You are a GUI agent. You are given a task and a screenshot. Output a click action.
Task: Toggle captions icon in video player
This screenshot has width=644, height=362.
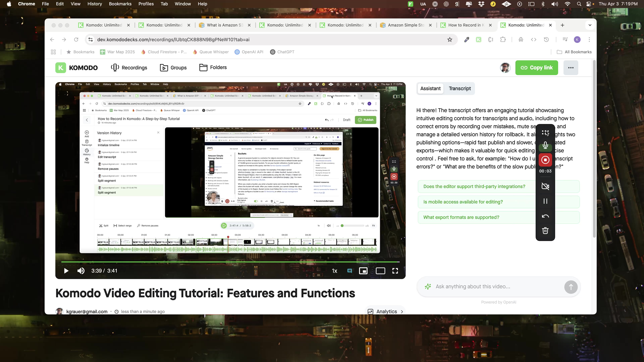coord(350,271)
